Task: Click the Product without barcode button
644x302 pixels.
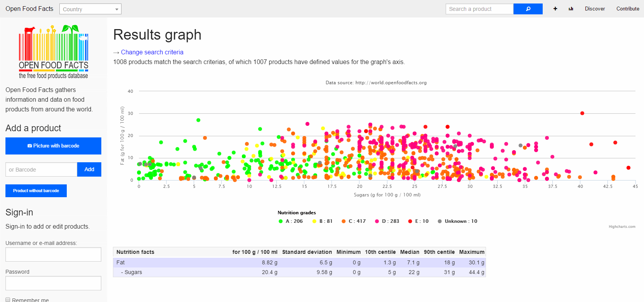Action: tap(36, 191)
